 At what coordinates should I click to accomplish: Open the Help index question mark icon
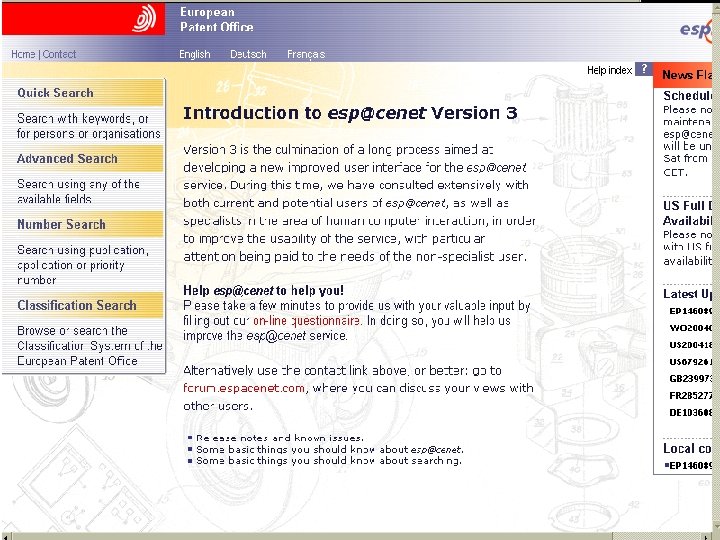(x=643, y=69)
